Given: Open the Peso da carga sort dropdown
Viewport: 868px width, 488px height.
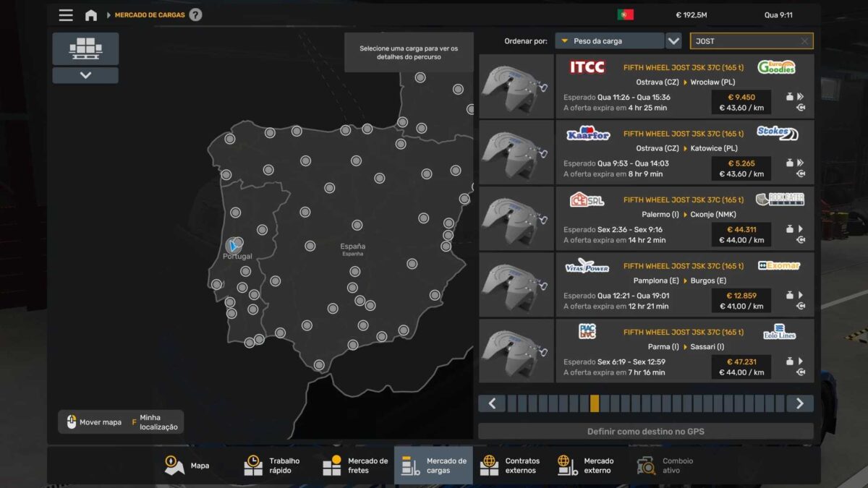Looking at the screenshot, I should [609, 41].
